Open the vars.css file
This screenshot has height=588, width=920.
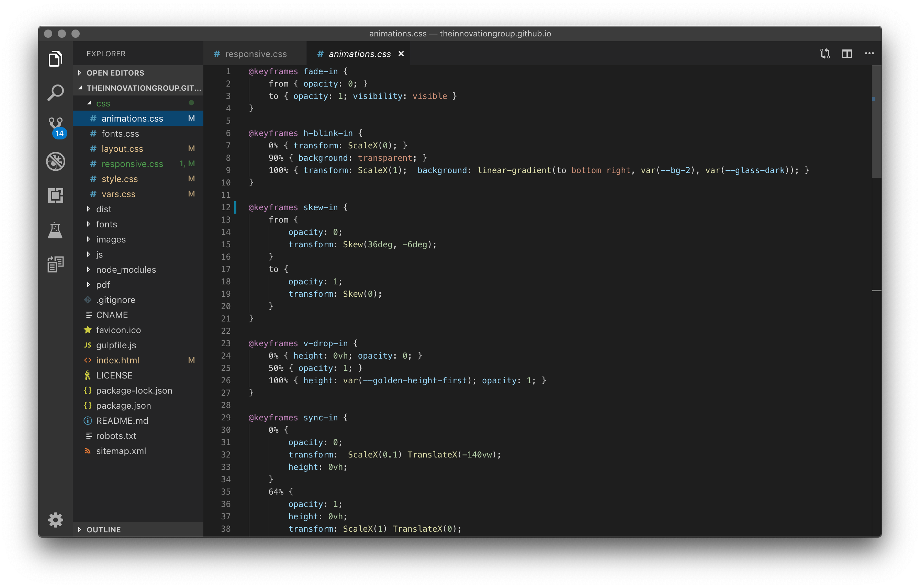tap(118, 194)
